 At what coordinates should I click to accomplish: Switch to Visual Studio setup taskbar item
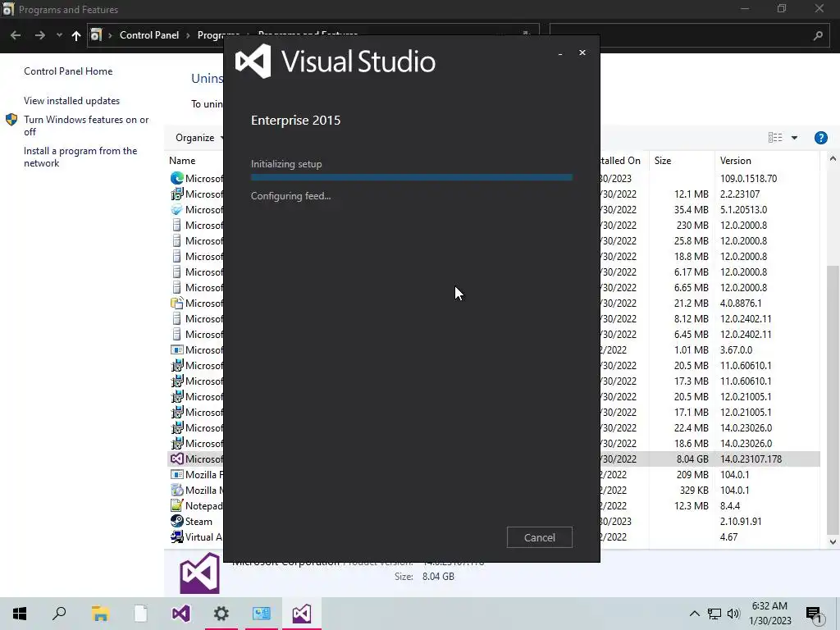click(302, 614)
